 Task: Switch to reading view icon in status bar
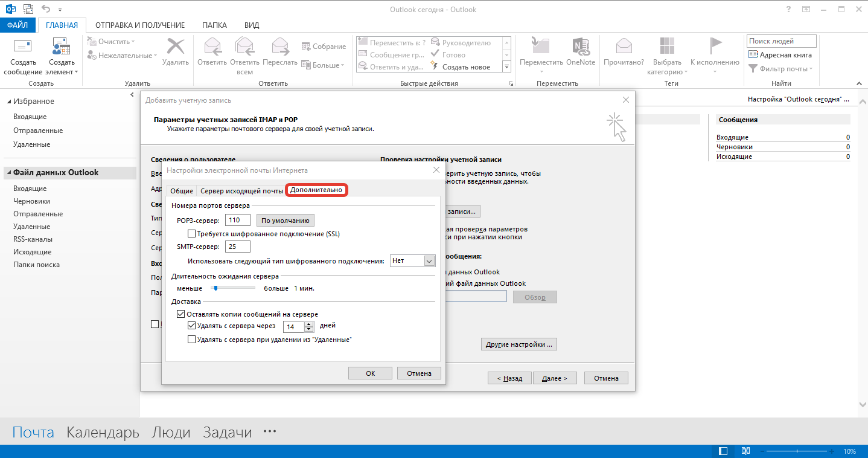[745, 451]
